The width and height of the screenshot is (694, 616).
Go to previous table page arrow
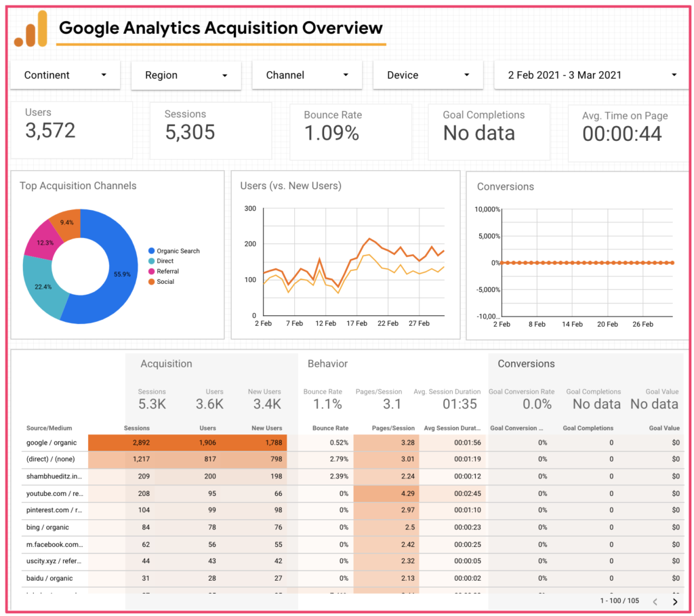[655, 601]
